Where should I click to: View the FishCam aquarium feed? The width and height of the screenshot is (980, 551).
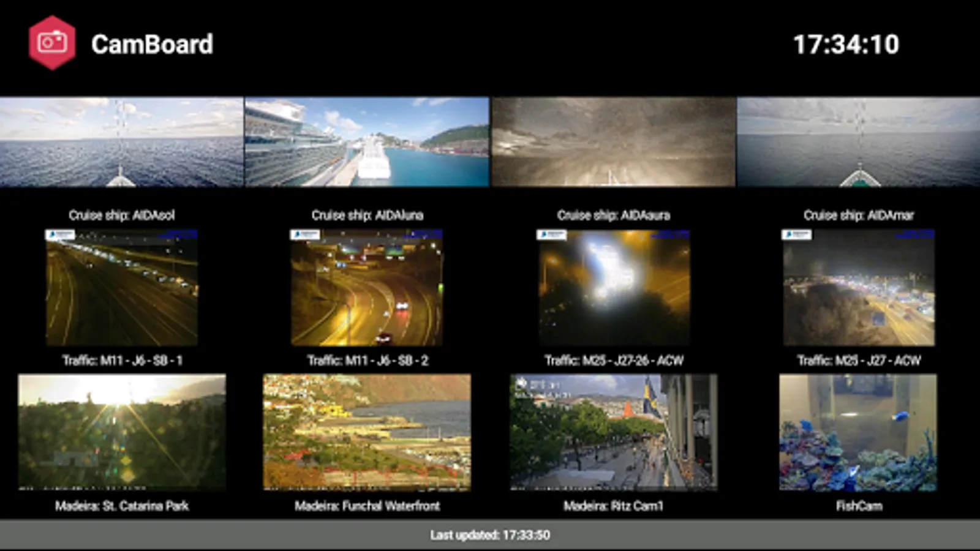point(858,432)
